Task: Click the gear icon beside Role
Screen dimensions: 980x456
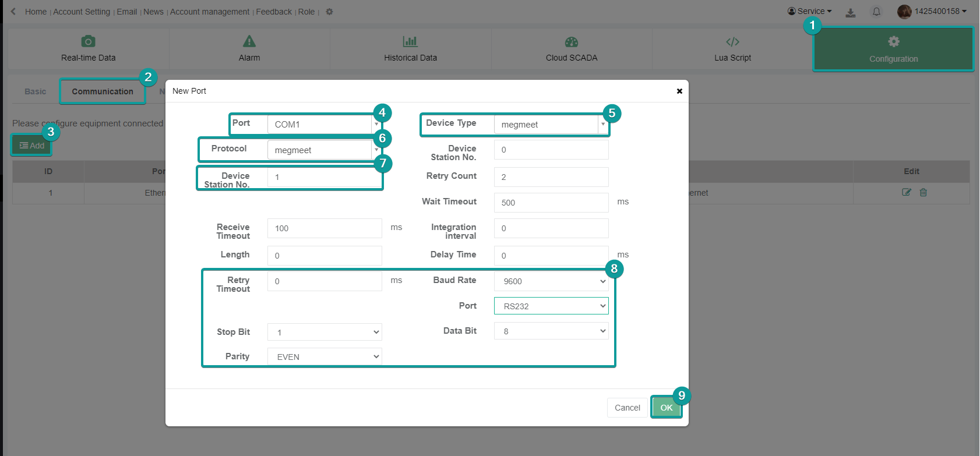Action: pyautogui.click(x=329, y=12)
